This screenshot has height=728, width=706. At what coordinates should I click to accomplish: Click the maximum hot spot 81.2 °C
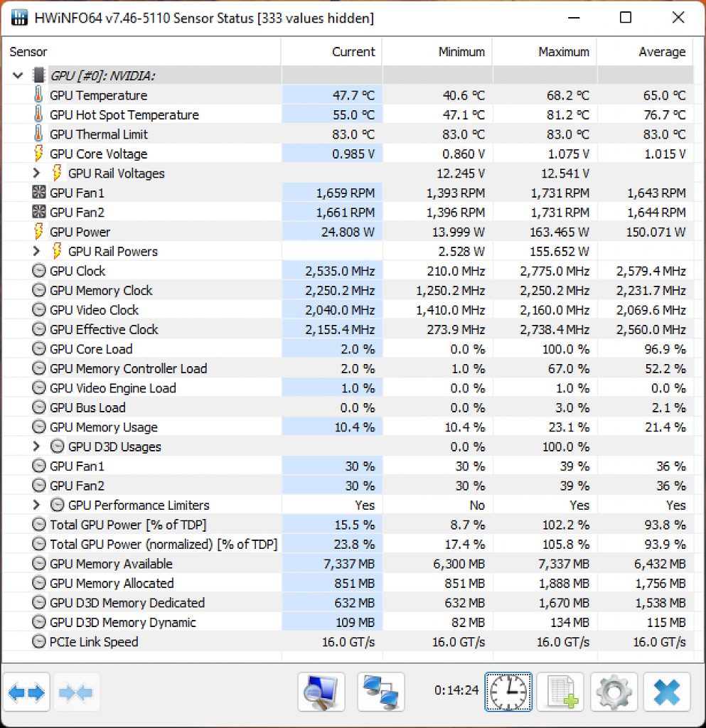tap(567, 114)
